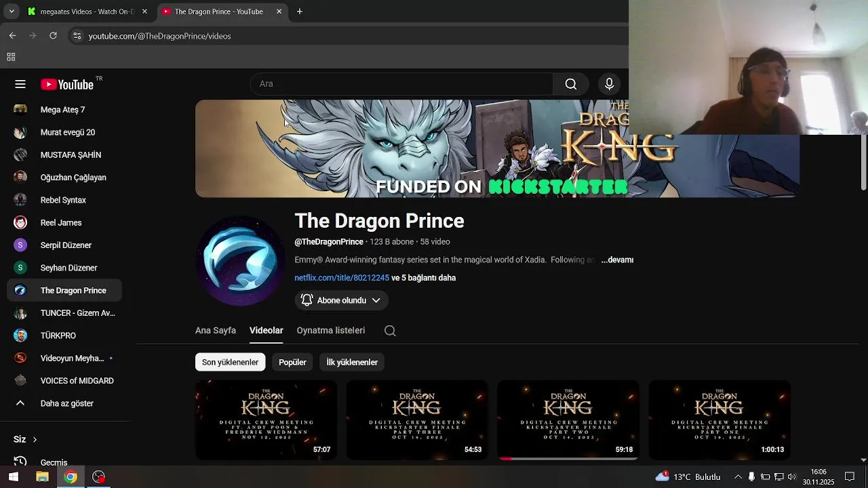Viewport: 868px width, 488px height.
Task: Switch to Oynatma listeleri tab
Action: click(331, 331)
